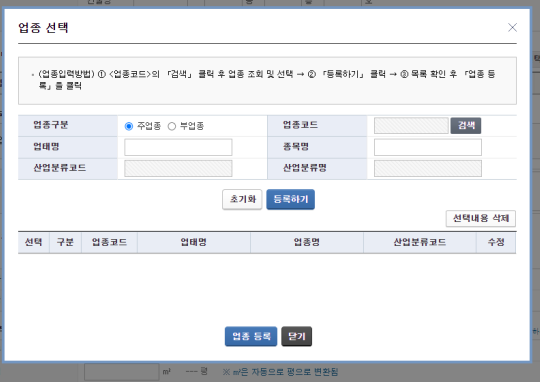
Task: Click the 산업분류명 disabled field
Action: (x=428, y=168)
